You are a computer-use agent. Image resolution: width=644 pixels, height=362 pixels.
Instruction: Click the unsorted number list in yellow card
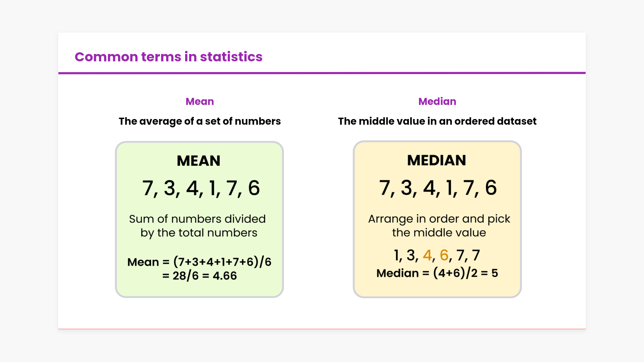tap(438, 188)
